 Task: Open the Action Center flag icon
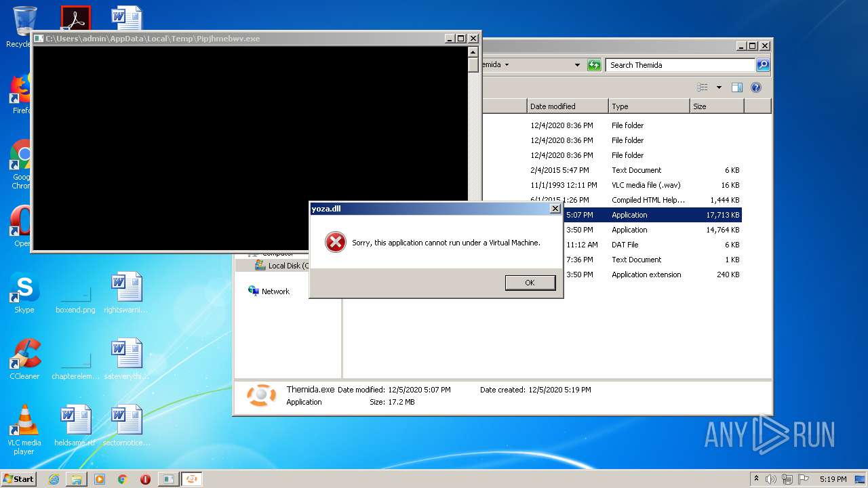click(804, 479)
